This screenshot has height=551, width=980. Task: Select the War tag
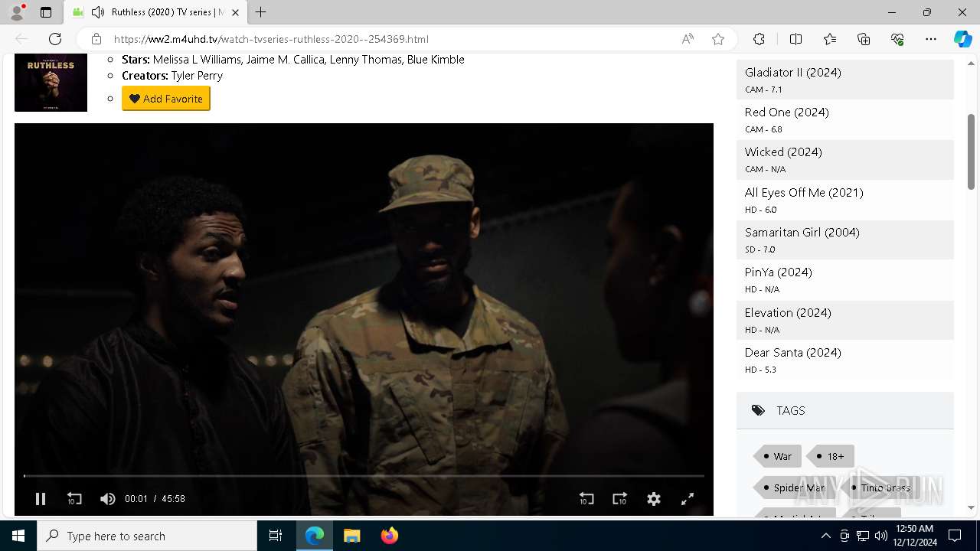[778, 456]
